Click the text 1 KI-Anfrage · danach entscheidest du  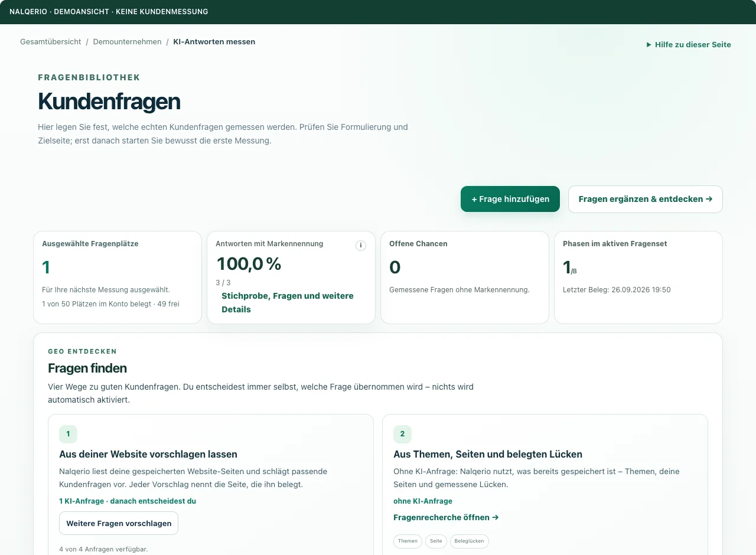128,501
